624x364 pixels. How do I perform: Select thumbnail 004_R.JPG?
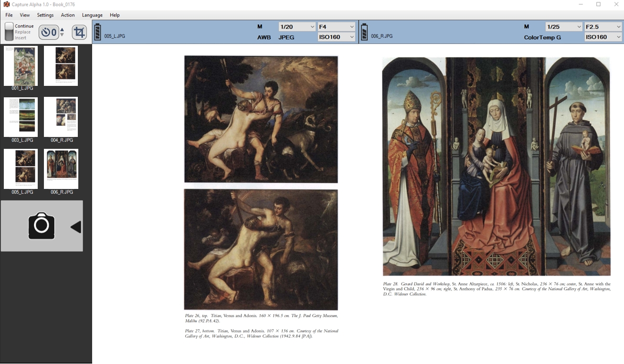(61, 117)
